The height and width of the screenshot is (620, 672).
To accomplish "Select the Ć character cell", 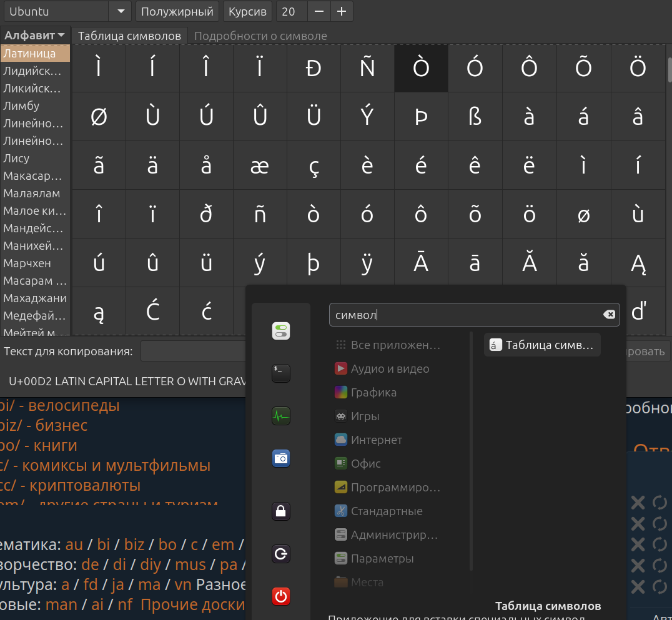I will point(152,312).
